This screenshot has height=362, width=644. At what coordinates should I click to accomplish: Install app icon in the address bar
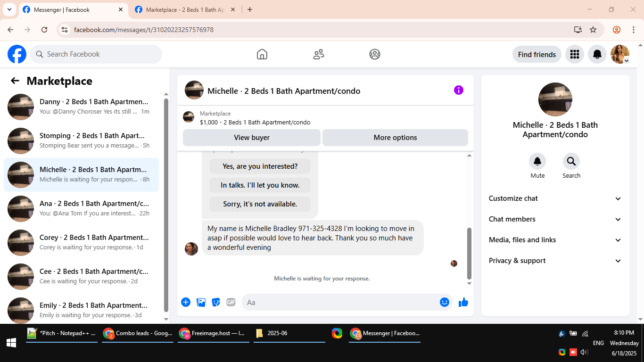coord(578,30)
